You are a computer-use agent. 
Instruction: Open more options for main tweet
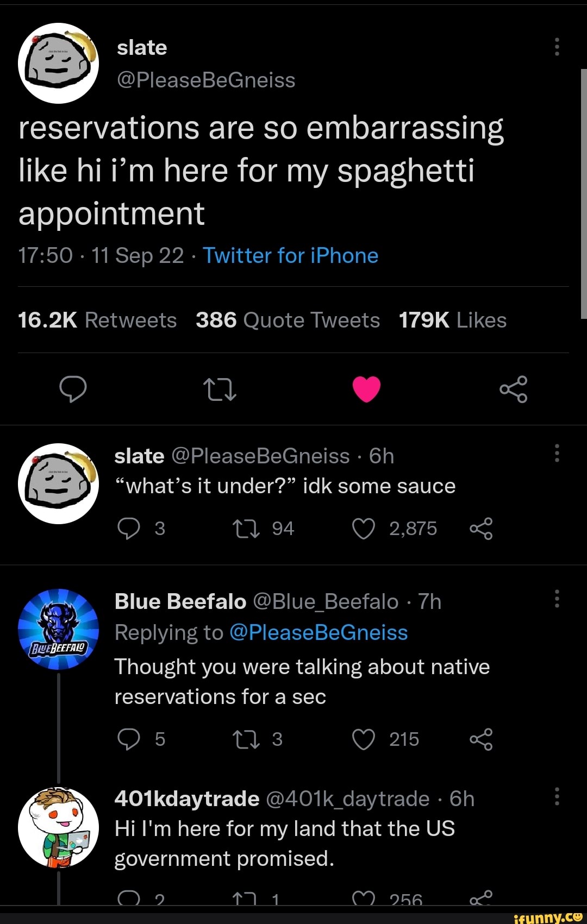557,47
